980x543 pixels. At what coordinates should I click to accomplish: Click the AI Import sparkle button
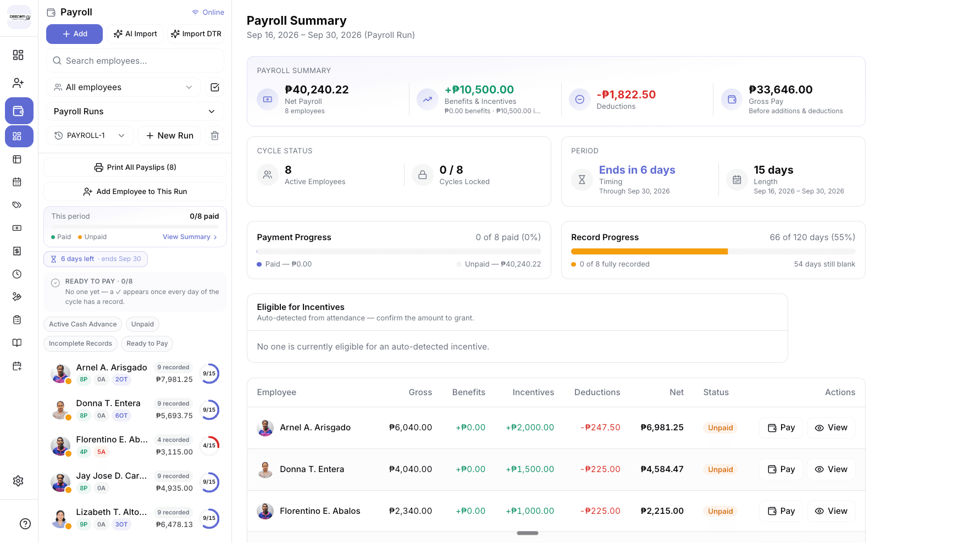point(135,34)
